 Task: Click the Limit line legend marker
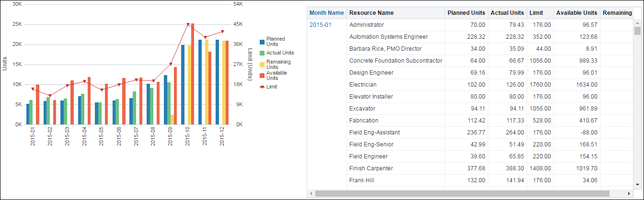click(262, 87)
